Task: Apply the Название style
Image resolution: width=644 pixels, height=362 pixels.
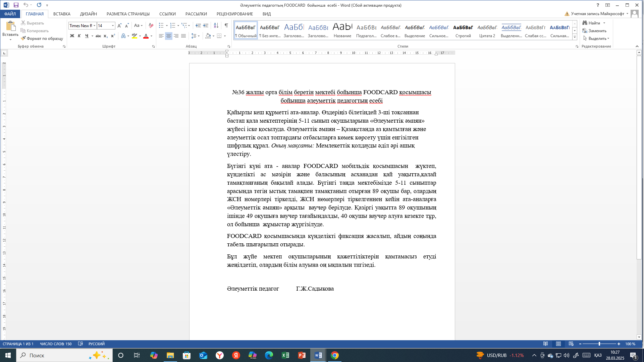Action: (342, 30)
